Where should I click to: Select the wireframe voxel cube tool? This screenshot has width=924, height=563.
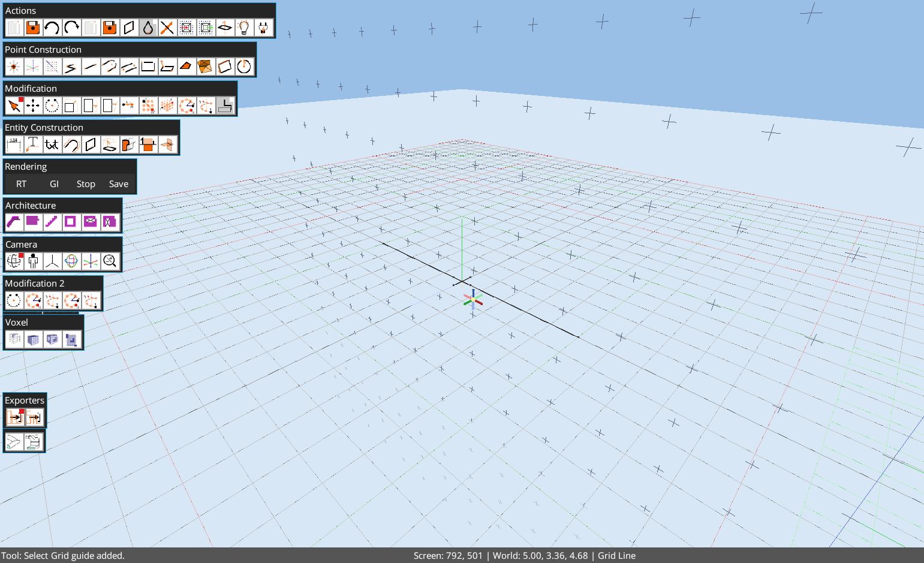[14, 339]
